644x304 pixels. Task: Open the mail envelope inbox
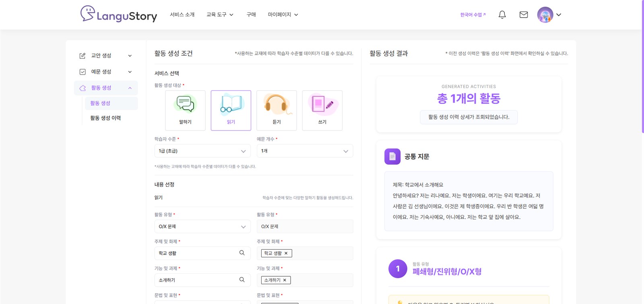point(524,14)
